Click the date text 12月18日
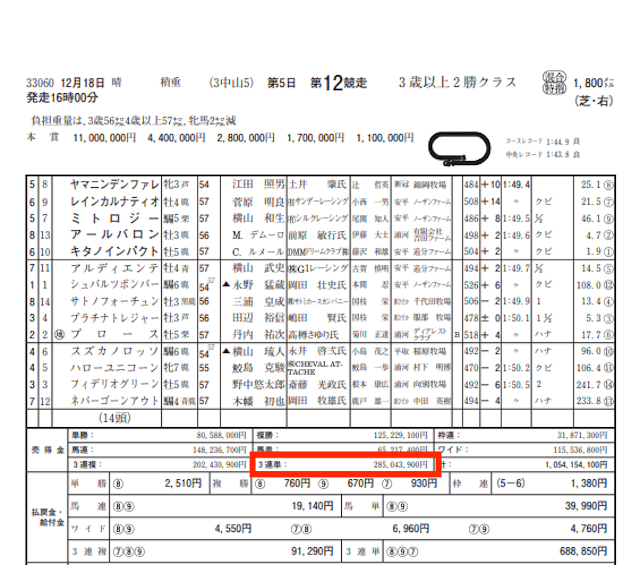The width and height of the screenshot is (640, 565). [82, 83]
